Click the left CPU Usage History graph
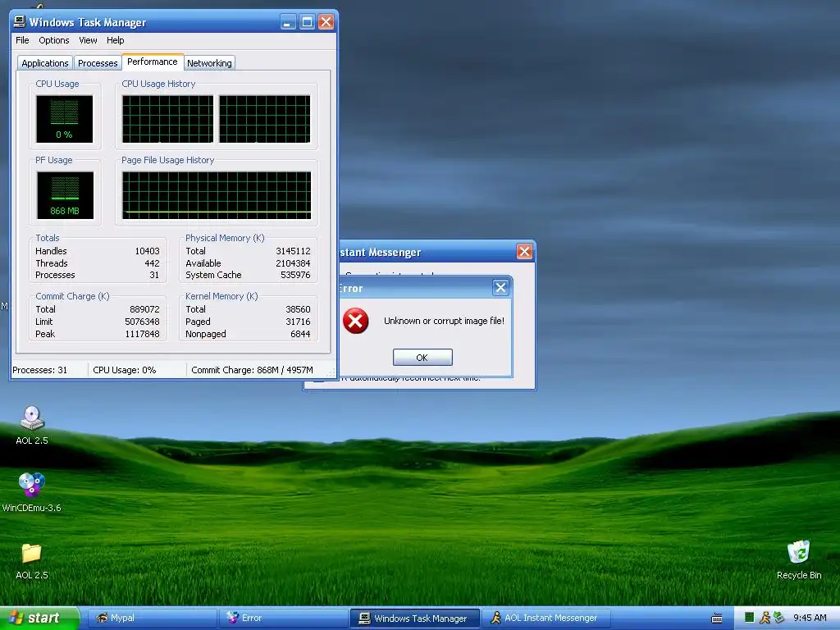The image size is (840, 630). tap(167, 119)
